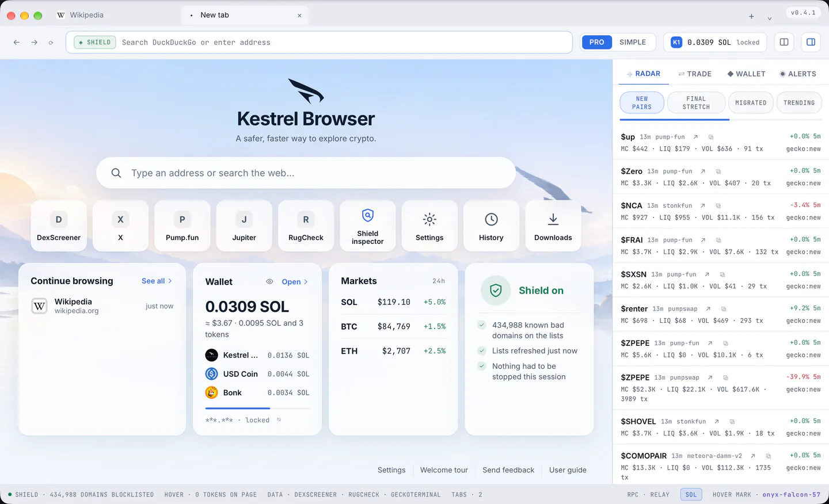Open the footer Settings link
Viewport: 829px width, 504px height.
pyautogui.click(x=391, y=470)
